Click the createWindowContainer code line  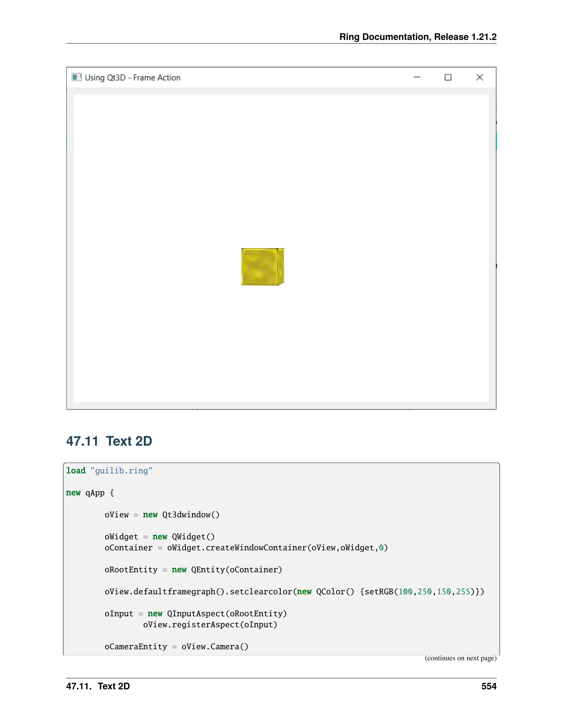[246, 548]
